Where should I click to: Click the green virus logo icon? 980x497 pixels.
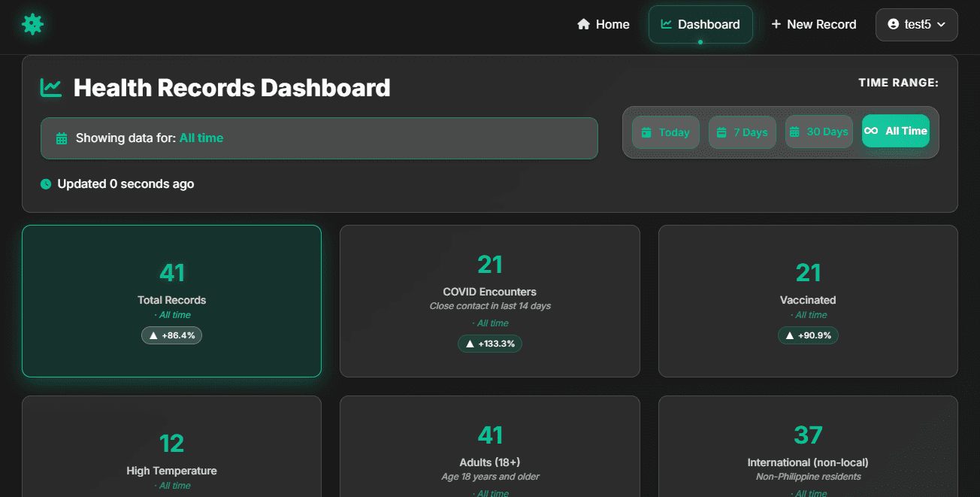click(32, 24)
